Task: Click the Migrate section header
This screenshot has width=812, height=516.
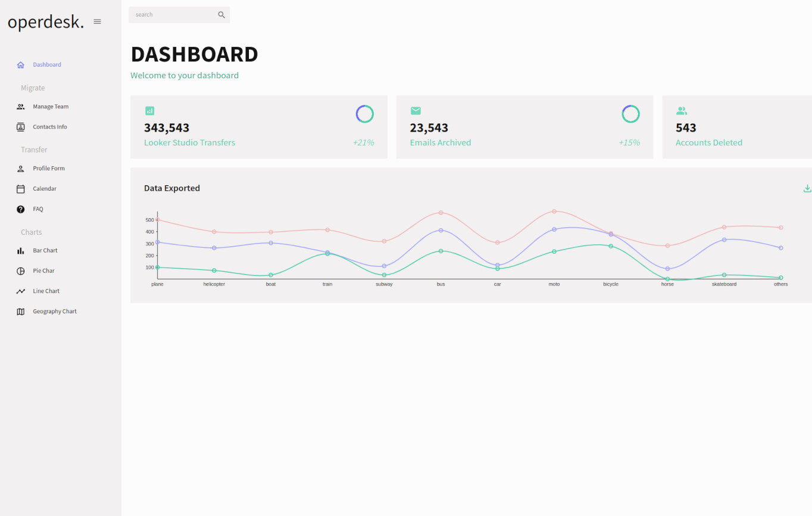Action: [x=33, y=88]
